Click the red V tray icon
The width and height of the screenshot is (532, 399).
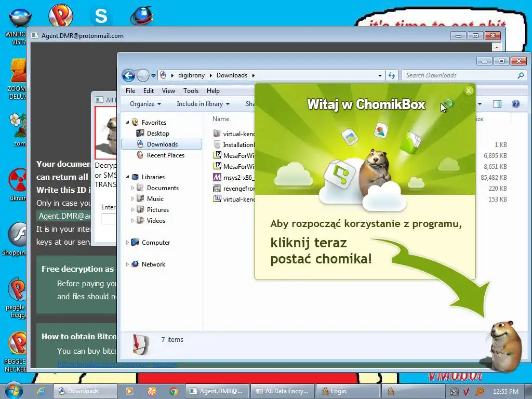466,392
